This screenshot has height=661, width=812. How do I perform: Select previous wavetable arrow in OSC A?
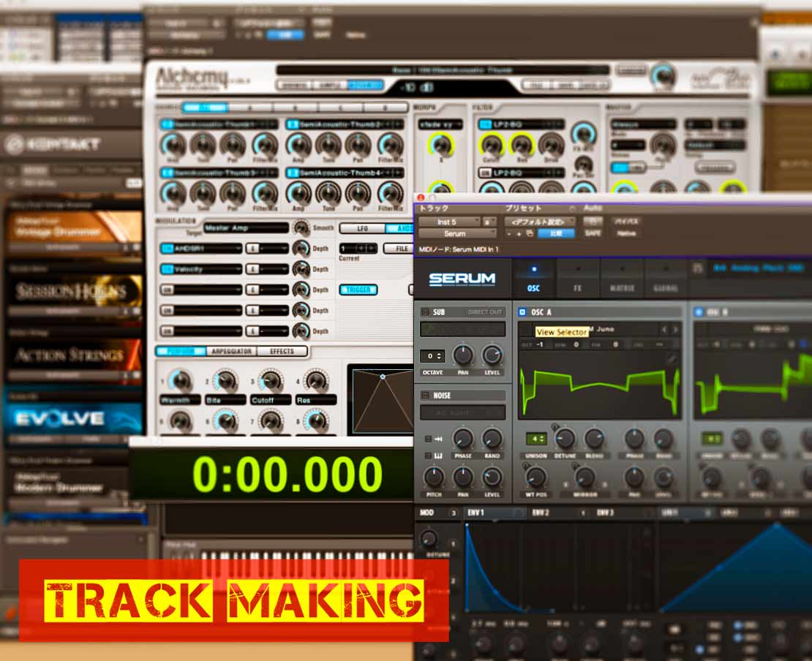click(664, 329)
